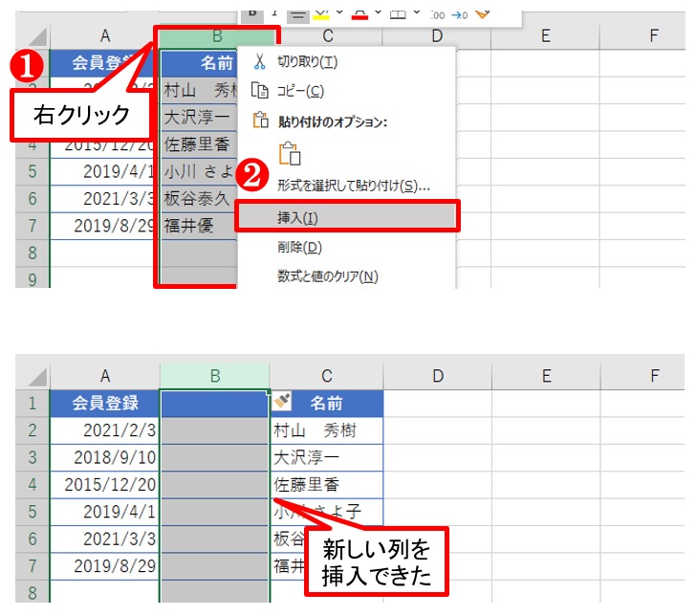
Task: Click cell 2018/9/10 in lower worksheet
Action: coord(105,457)
